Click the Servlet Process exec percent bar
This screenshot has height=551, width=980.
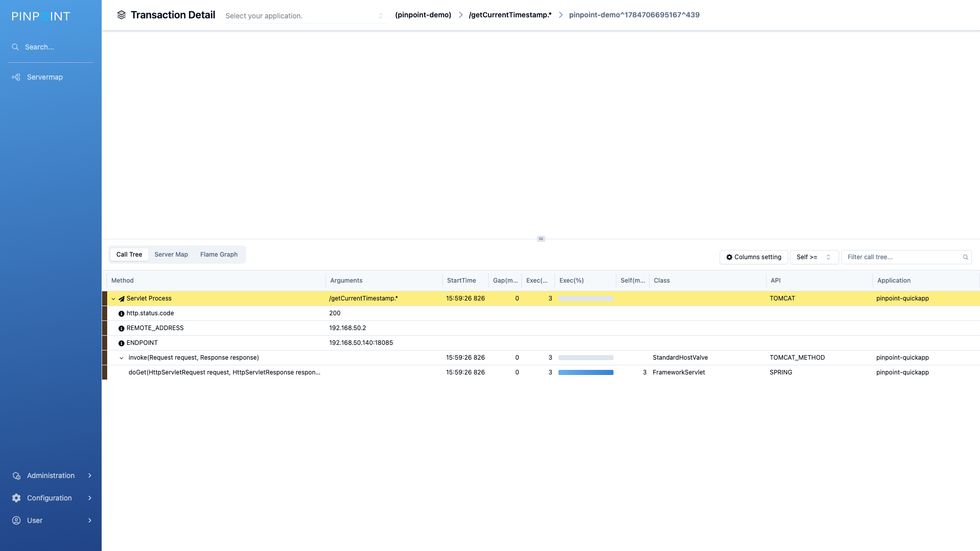(x=586, y=298)
